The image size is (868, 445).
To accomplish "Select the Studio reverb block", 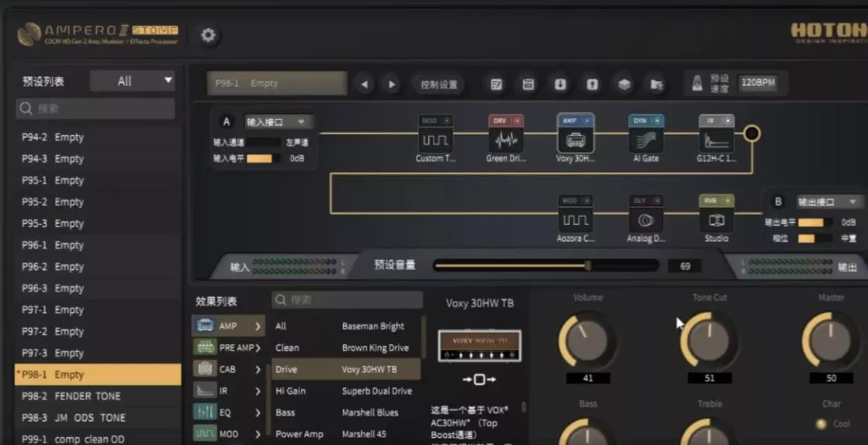I will [716, 220].
